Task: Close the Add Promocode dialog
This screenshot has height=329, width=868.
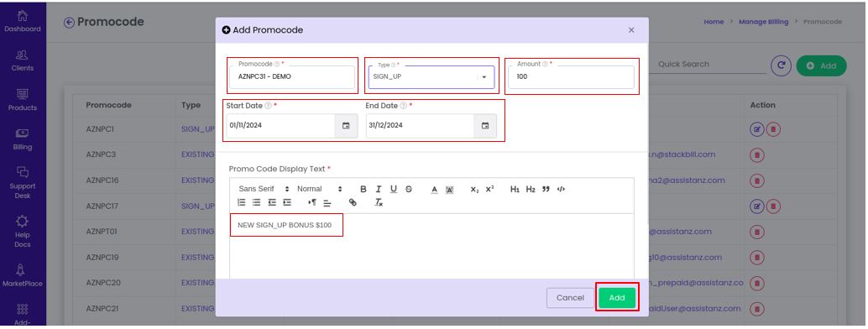Action: tap(631, 30)
